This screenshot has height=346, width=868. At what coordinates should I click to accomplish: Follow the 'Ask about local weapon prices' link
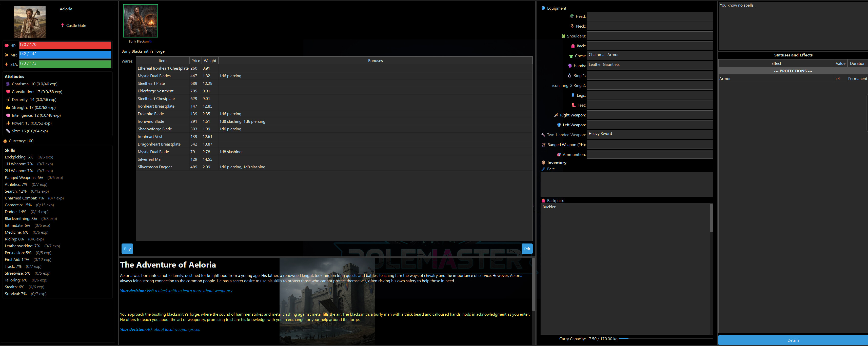[173, 329]
